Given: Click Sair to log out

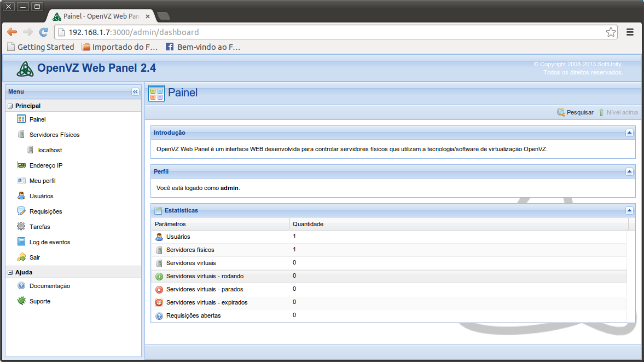Looking at the screenshot, I should pos(34,257).
